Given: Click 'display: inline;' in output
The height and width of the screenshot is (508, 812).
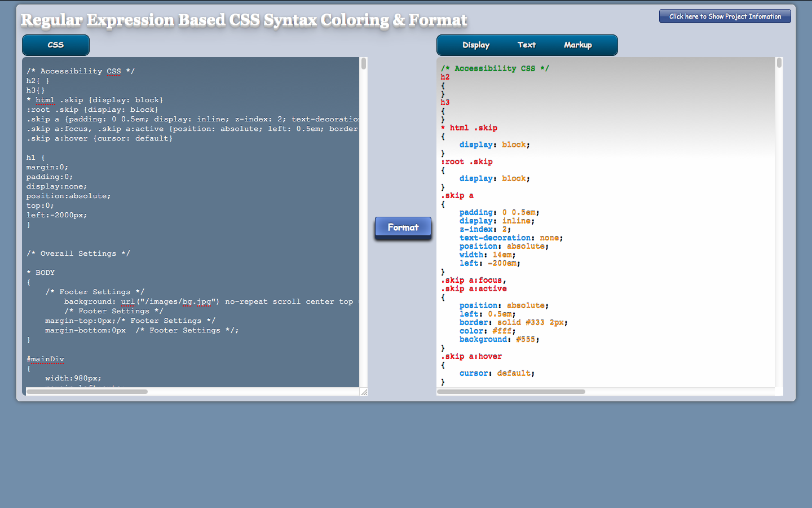Looking at the screenshot, I should [497, 221].
